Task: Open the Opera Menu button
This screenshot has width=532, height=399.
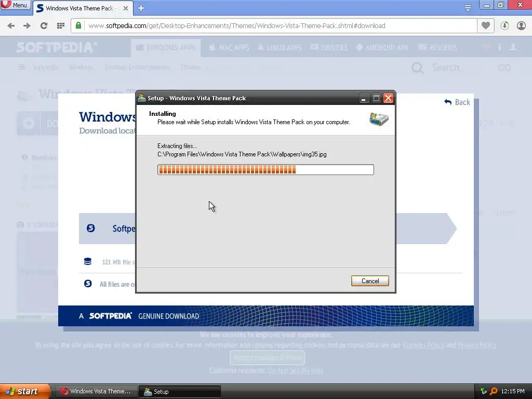Action: 15,5
